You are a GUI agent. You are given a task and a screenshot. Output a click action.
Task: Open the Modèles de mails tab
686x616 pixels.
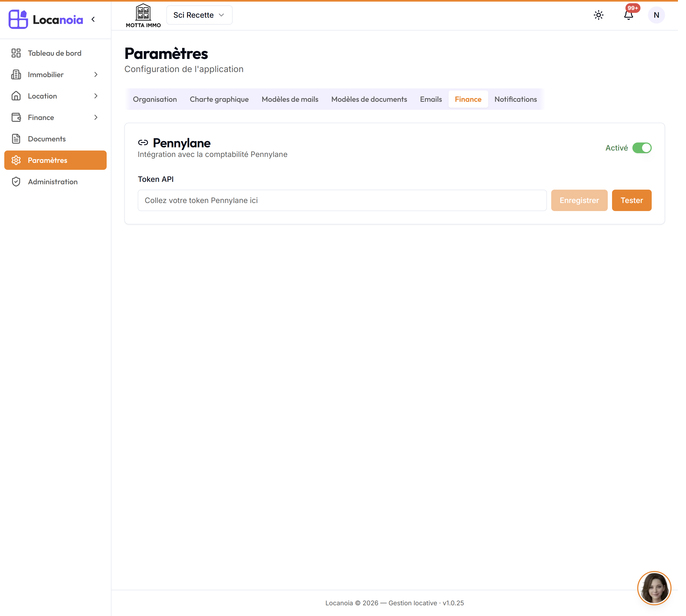tap(290, 99)
